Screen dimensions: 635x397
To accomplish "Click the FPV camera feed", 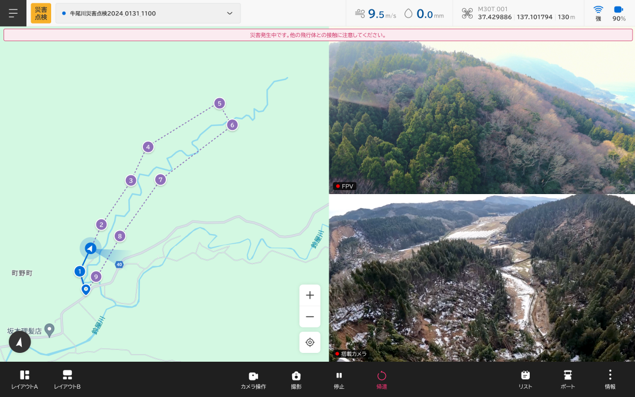I will click(482, 117).
